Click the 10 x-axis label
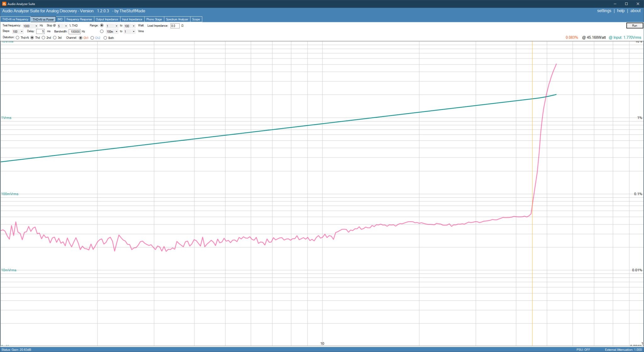Viewport: 644px width, 352px height. click(x=322, y=344)
